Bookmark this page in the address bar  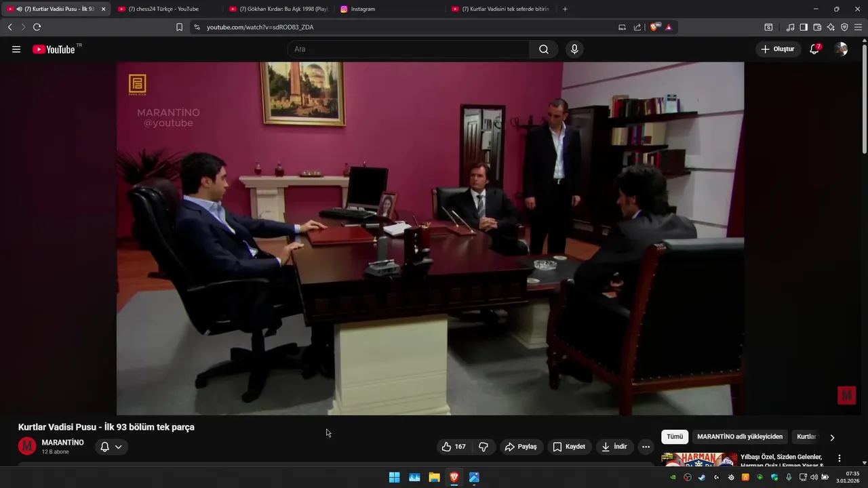[179, 27]
